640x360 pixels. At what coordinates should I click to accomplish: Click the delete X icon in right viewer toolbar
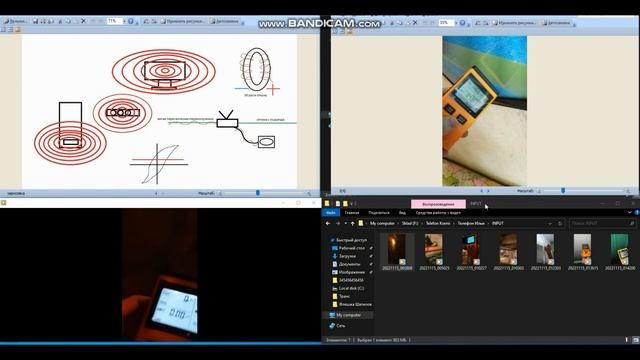tap(415, 23)
